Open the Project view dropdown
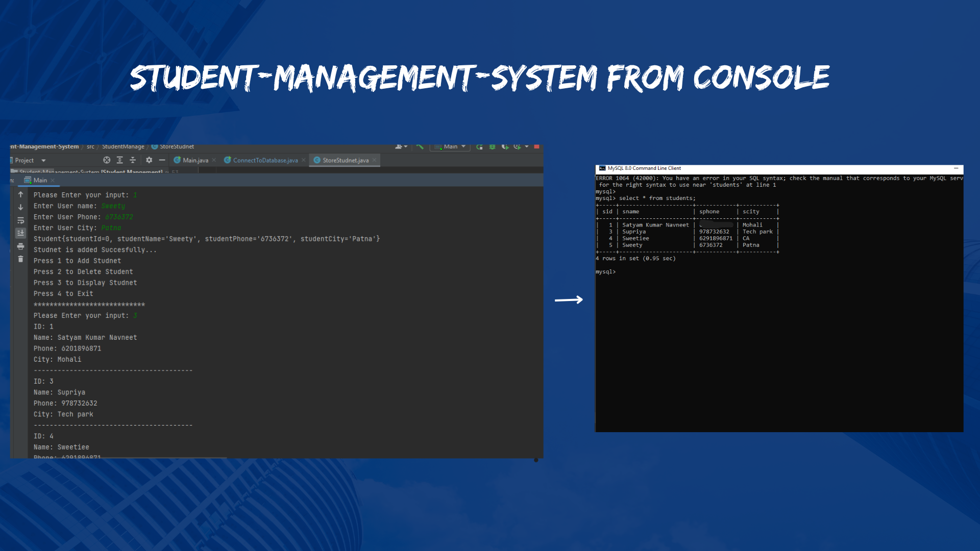Viewport: 980px width, 551px height. click(x=43, y=160)
